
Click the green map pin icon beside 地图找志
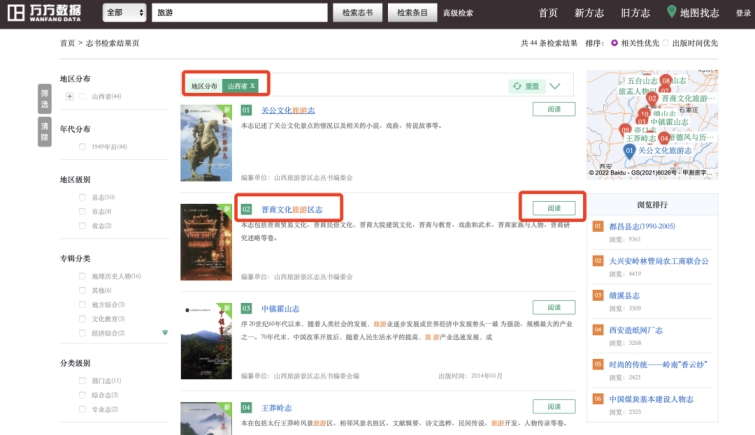coord(671,13)
